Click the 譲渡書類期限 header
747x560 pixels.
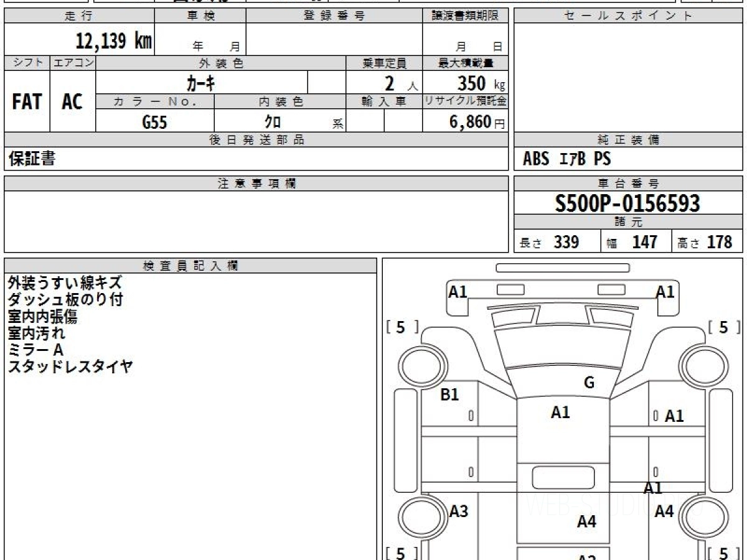(466, 16)
